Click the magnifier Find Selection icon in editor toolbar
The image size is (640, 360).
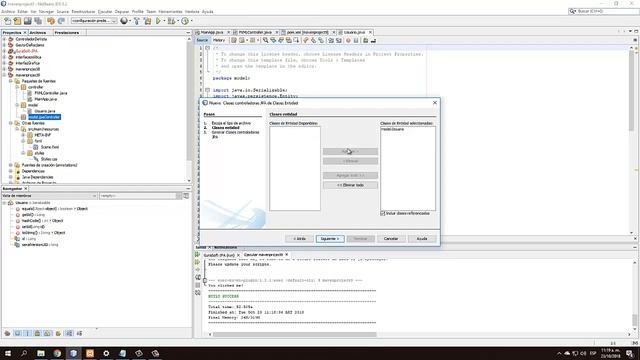(265, 40)
